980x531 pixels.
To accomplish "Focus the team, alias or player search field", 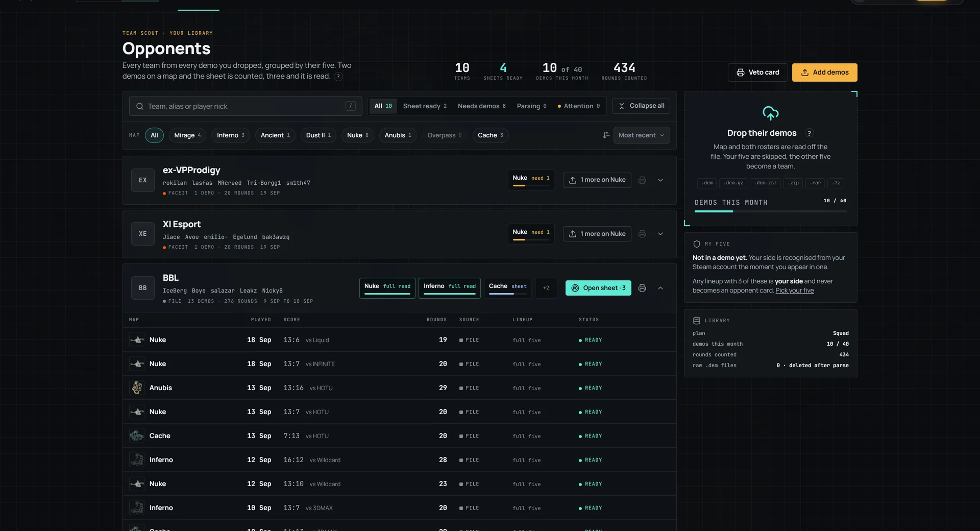I will (246, 106).
